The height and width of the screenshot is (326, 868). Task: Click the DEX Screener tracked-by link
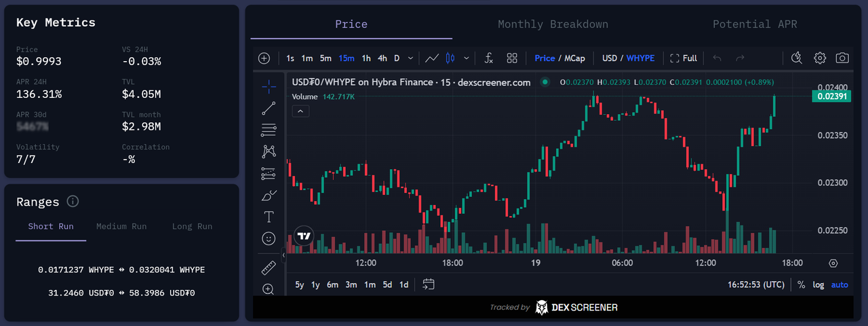pos(553,308)
